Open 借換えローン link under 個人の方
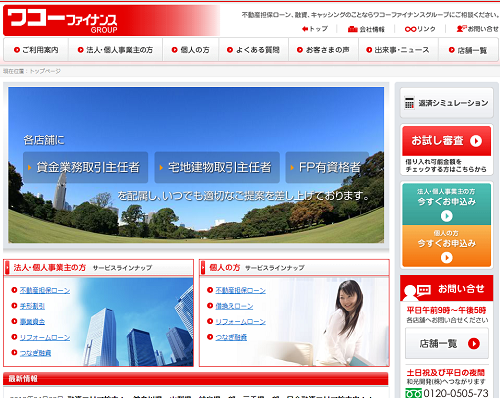 coord(234,306)
